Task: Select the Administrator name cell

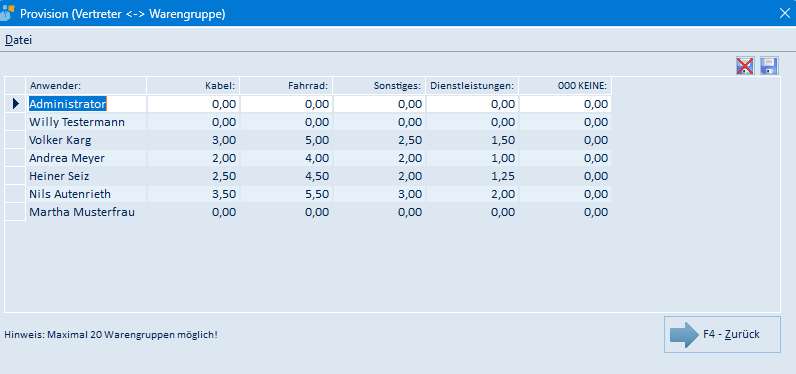Action: (x=86, y=104)
